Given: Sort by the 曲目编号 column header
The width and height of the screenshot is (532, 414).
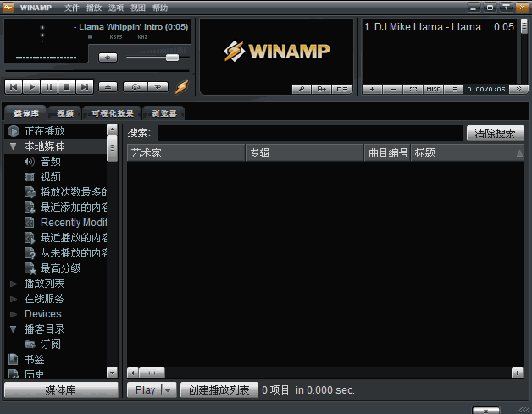Looking at the screenshot, I should 387,153.
